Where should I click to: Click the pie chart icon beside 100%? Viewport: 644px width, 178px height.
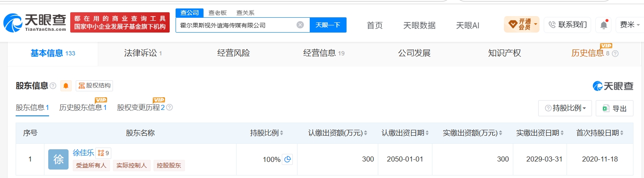[287, 159]
